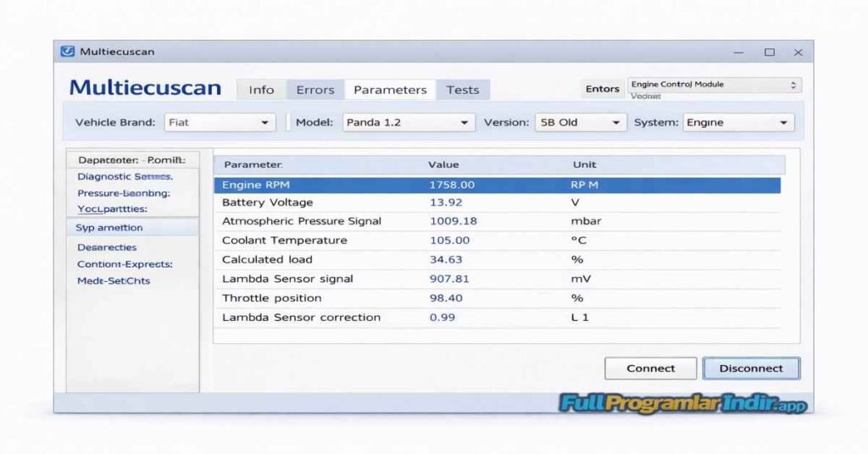
Task: Click the Connect button
Action: [650, 368]
